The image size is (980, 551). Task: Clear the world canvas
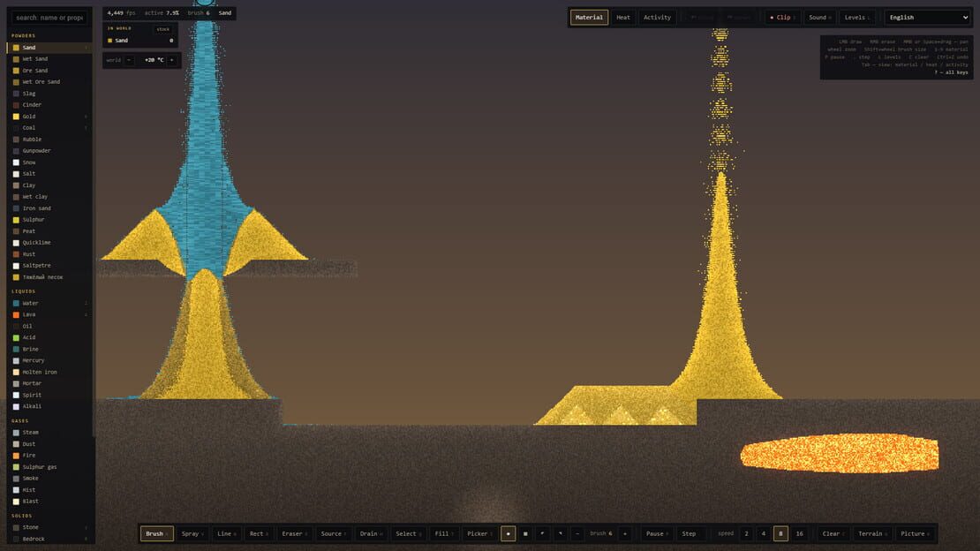833,533
